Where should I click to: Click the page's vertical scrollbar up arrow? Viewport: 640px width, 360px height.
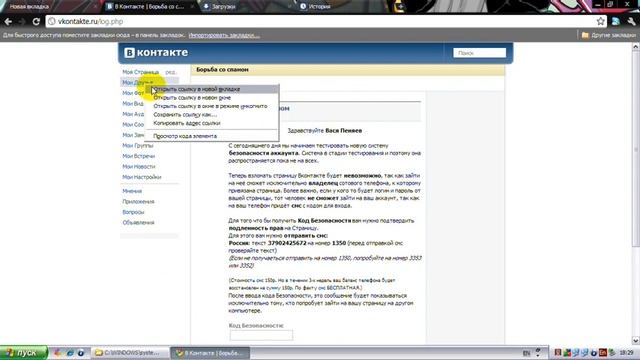(636, 47)
